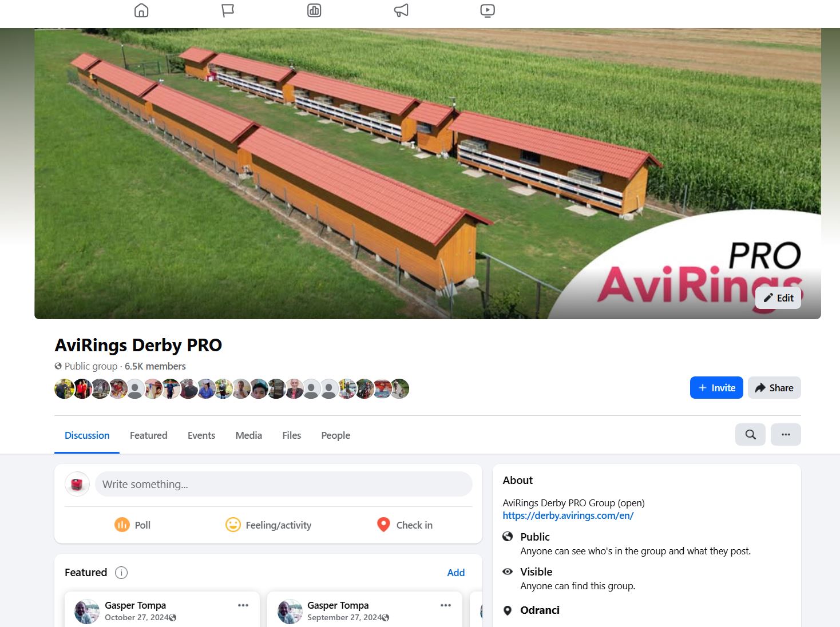This screenshot has height=627, width=840.
Task: Create a Poll post
Action: pos(133,525)
